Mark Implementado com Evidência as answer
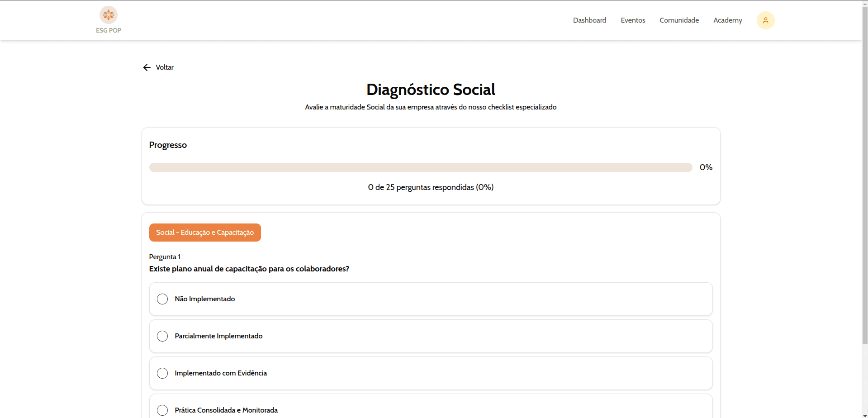Screen dimensions: 868x418 (162, 373)
